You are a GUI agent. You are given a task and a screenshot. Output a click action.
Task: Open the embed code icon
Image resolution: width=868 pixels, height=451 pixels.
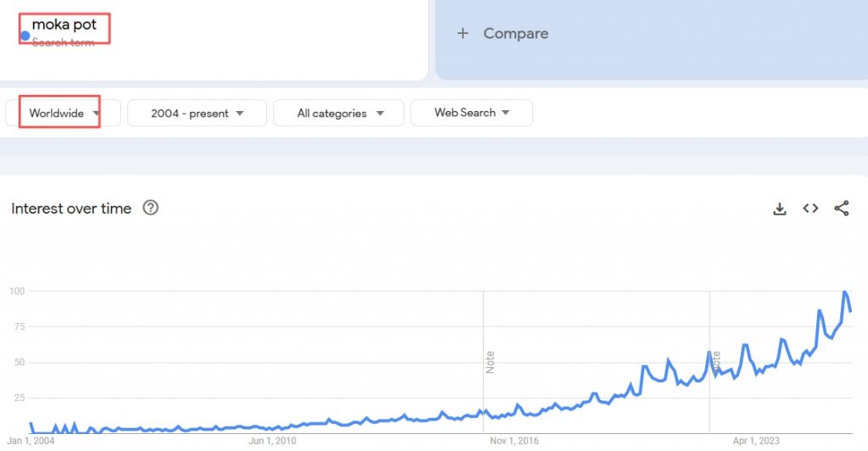pos(810,209)
